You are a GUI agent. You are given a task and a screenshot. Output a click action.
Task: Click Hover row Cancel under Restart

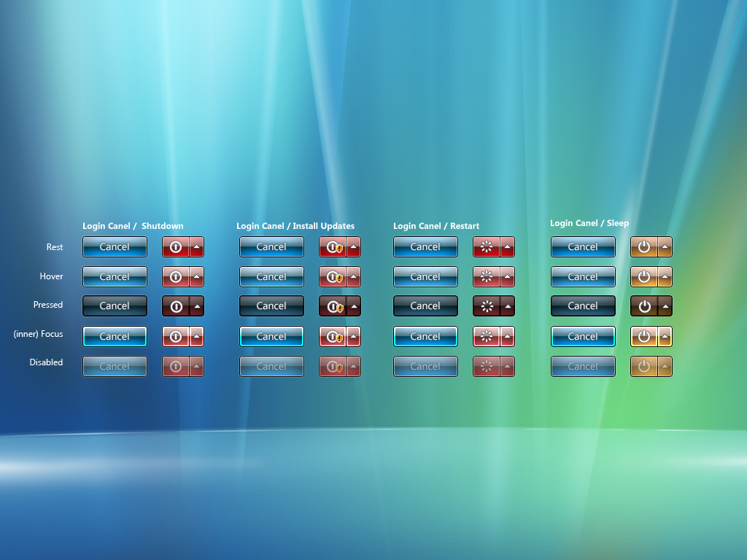(x=425, y=276)
